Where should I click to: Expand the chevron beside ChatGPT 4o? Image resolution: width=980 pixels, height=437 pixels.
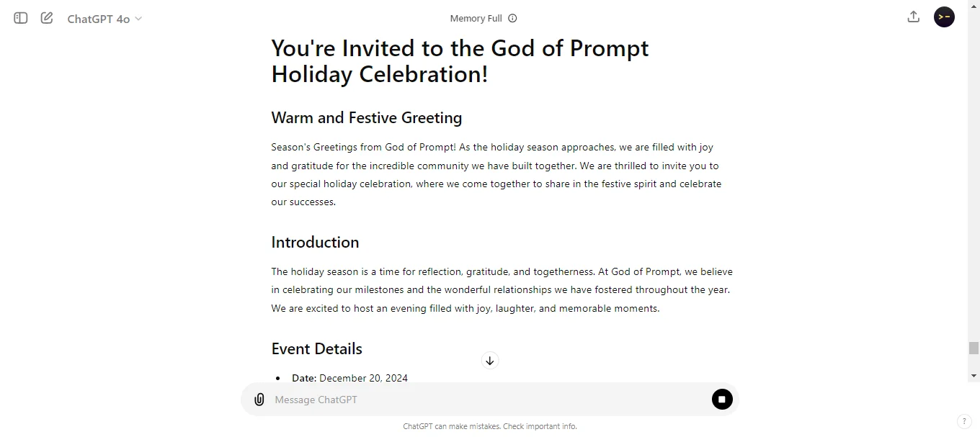click(x=137, y=19)
